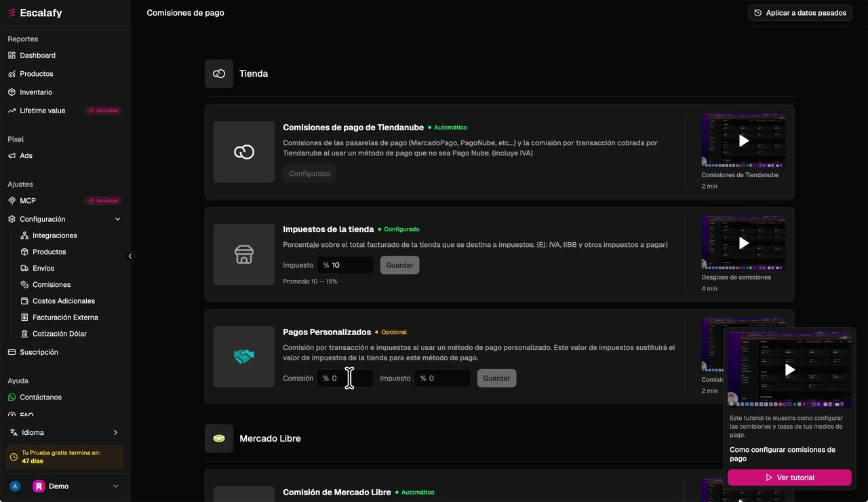Click the Ver tutorial button
Viewport: 868px width, 502px height.
point(789,478)
